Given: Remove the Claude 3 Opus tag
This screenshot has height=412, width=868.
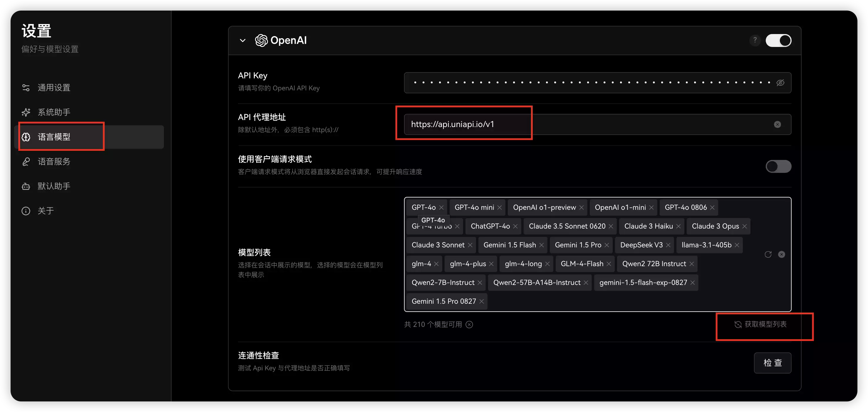Looking at the screenshot, I should [744, 227].
